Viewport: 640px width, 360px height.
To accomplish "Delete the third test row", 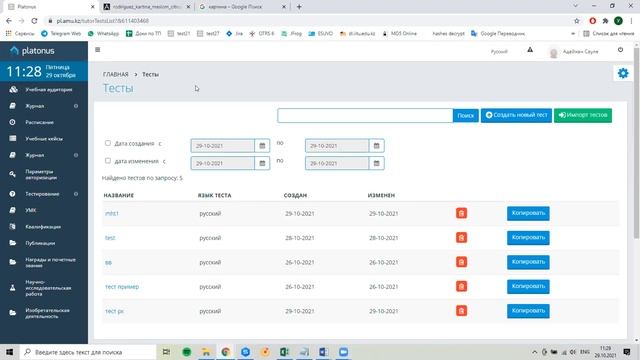I will pyautogui.click(x=461, y=262).
